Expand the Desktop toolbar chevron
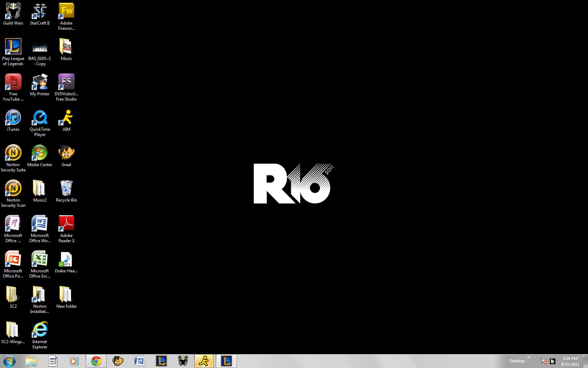The width and height of the screenshot is (588, 368). pos(529,357)
